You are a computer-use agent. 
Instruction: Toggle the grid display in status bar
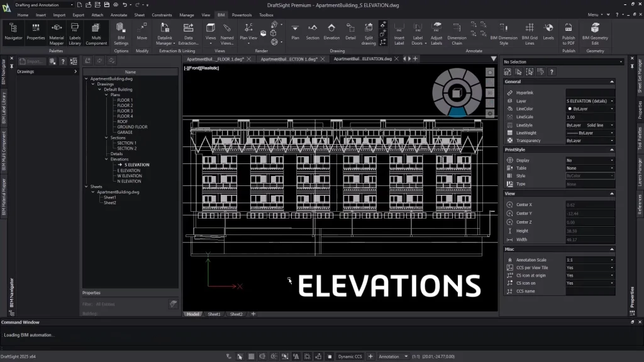[251, 356]
